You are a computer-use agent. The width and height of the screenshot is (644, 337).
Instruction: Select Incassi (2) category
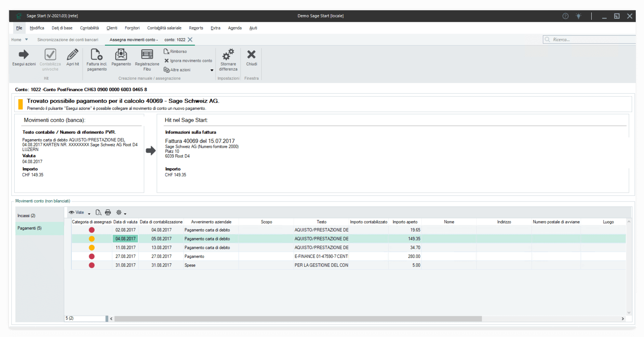coord(40,216)
